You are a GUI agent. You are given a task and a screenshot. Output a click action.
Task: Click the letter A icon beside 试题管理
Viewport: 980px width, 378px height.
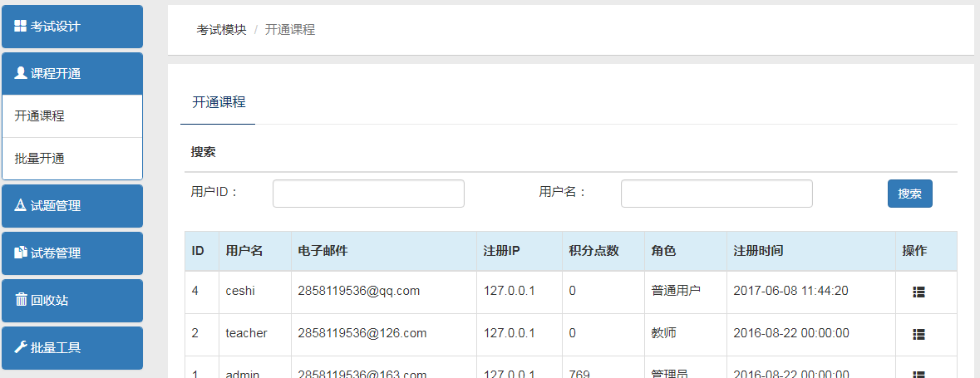(x=20, y=205)
